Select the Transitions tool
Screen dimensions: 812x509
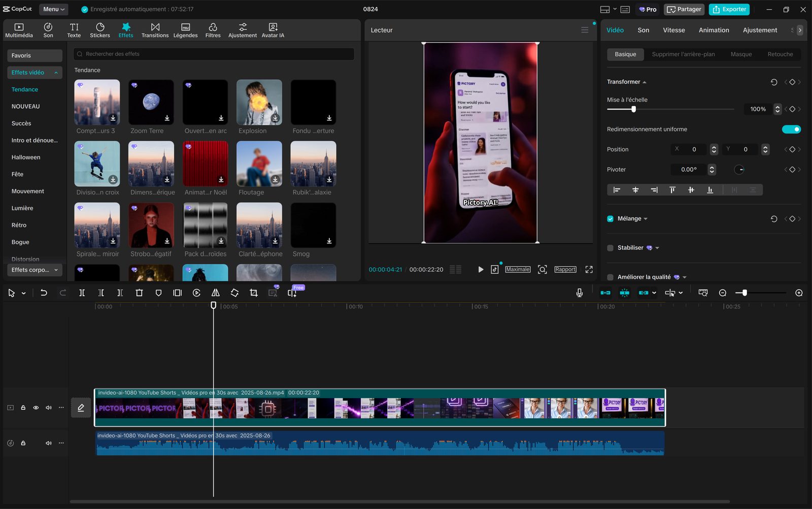coord(155,29)
